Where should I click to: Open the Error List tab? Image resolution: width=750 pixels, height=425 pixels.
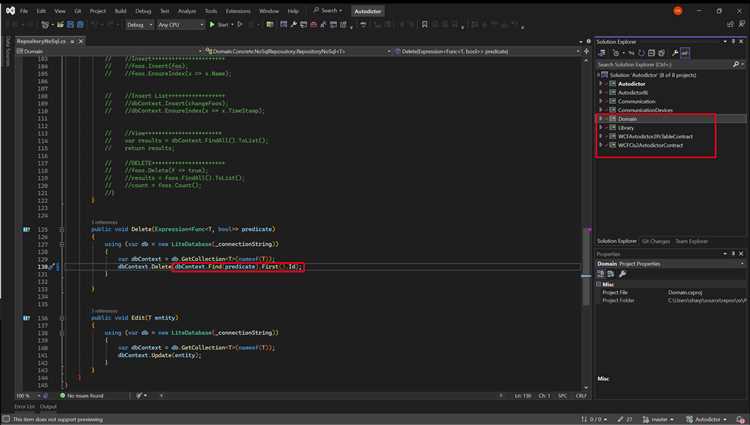[24, 407]
